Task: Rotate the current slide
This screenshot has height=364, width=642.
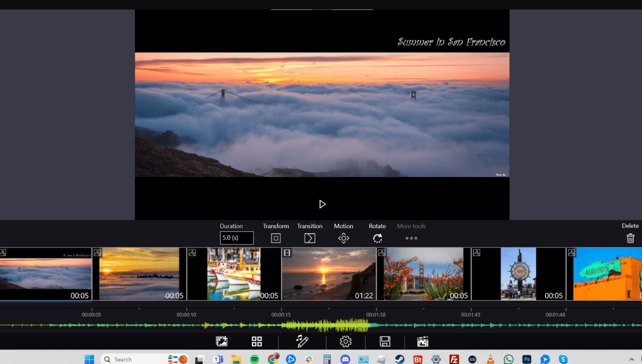Action: [377, 238]
